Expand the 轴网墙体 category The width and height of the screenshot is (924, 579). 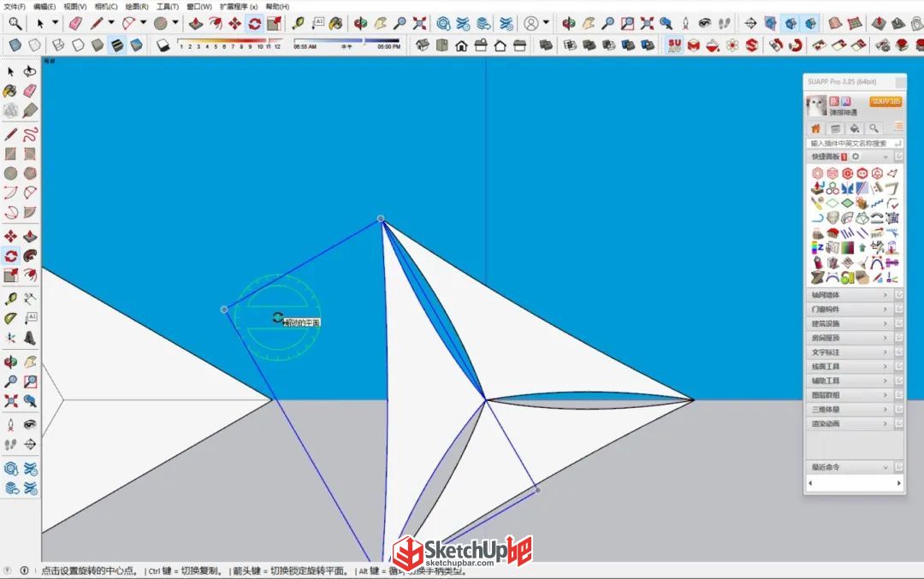click(850, 294)
